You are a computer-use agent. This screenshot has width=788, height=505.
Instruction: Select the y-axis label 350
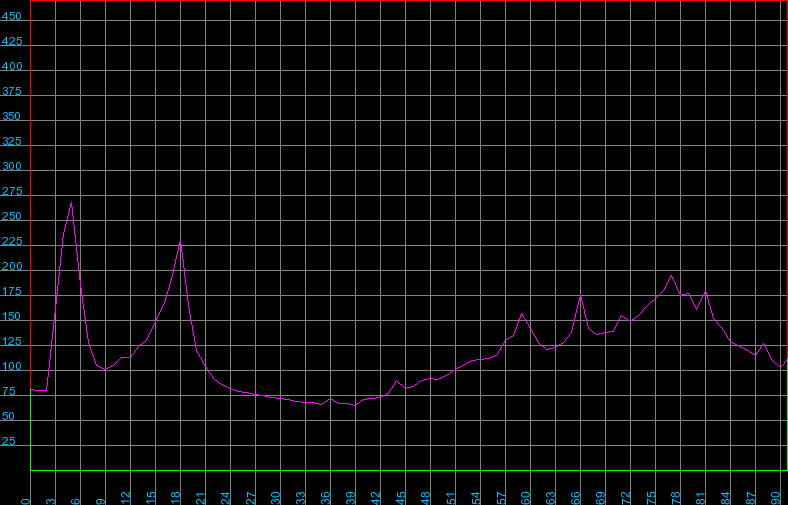12,117
